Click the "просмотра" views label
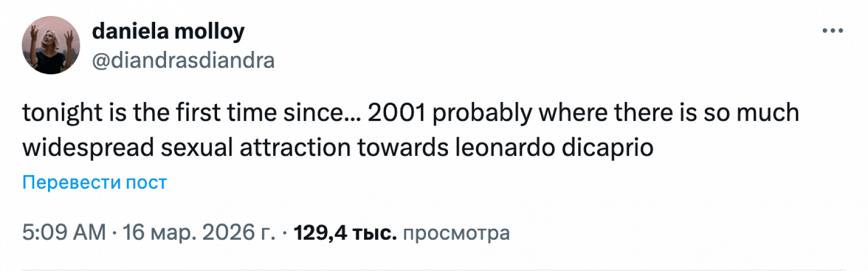 455,233
